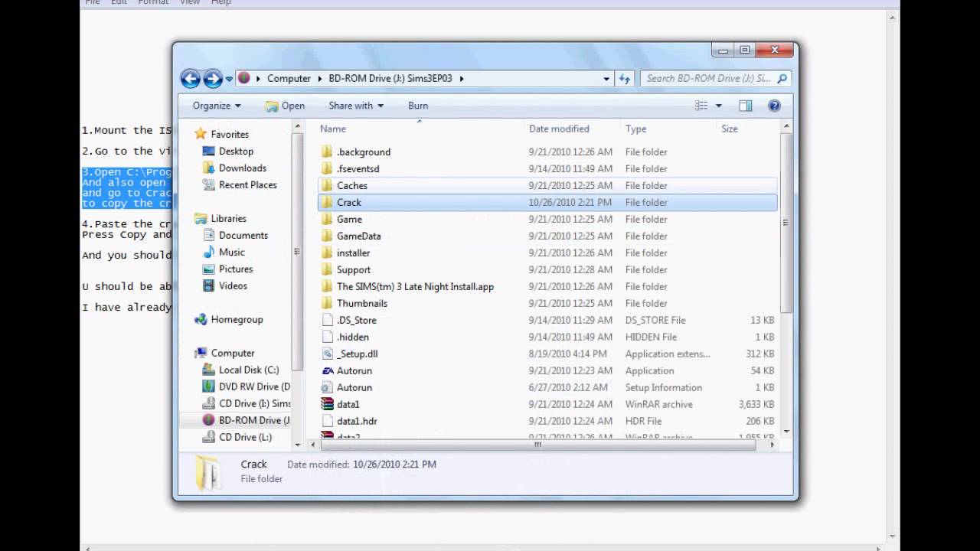Click the Open toolbar button
980x551 pixels.
coord(285,106)
